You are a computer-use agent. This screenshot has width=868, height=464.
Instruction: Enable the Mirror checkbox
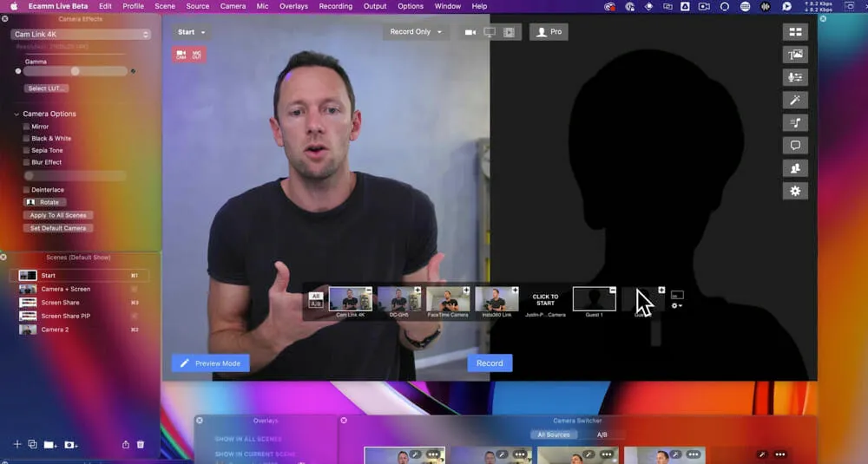coord(27,127)
